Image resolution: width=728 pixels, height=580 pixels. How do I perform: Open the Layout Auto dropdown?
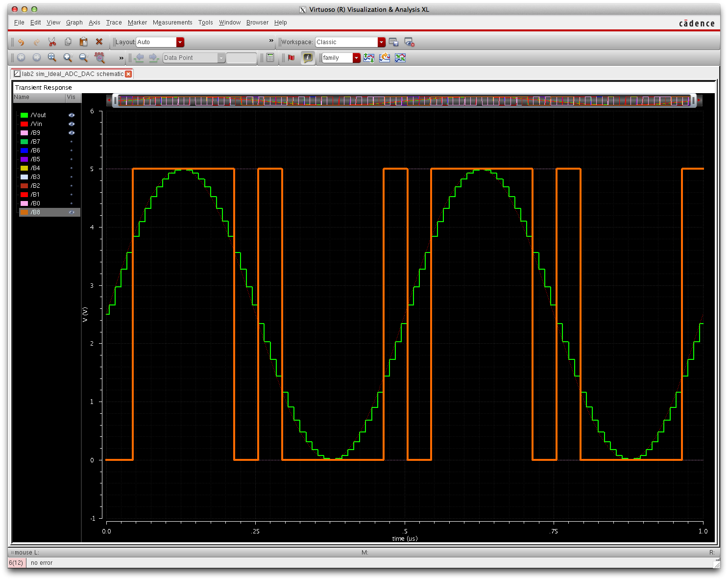pyautogui.click(x=180, y=42)
